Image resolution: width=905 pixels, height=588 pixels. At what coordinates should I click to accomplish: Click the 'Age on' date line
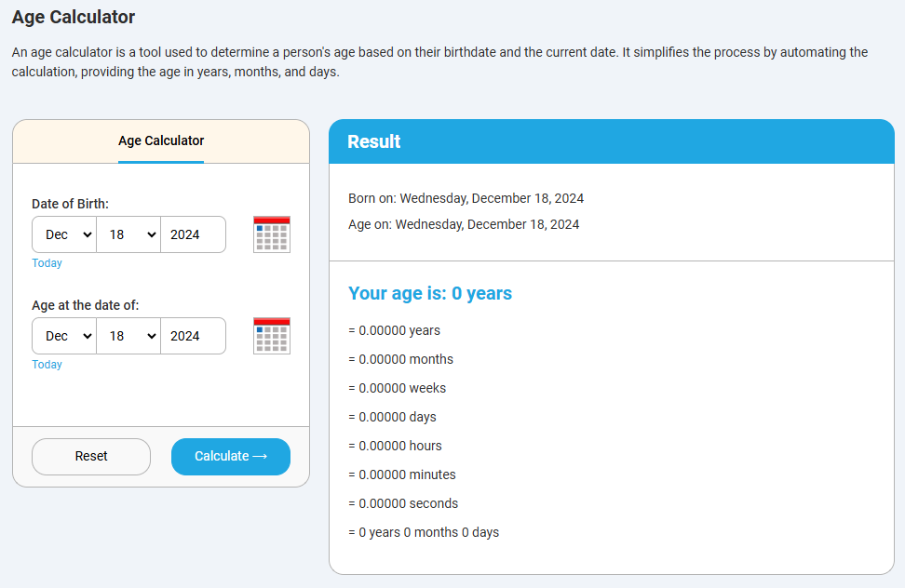click(464, 224)
